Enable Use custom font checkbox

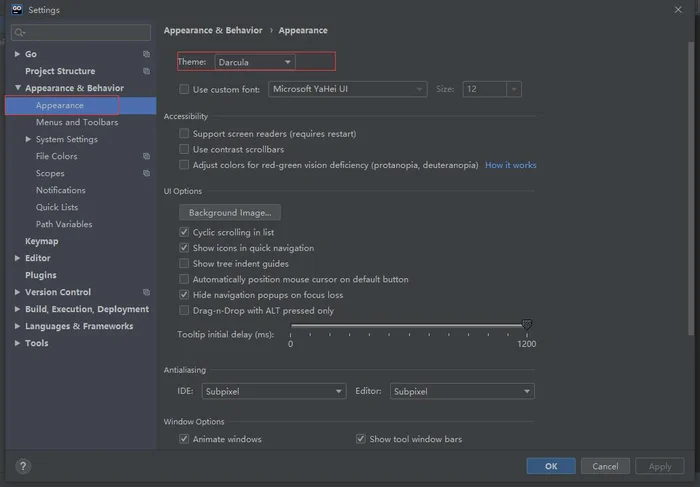click(184, 89)
